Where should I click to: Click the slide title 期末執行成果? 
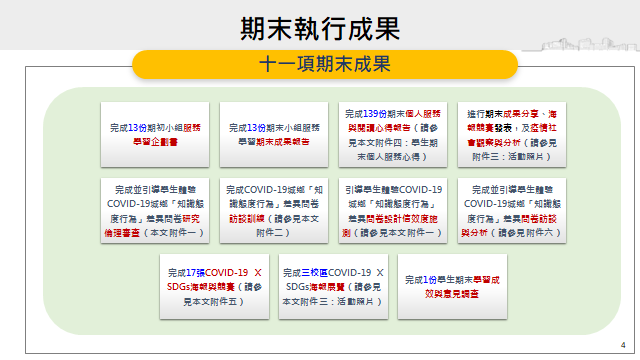tap(320, 29)
